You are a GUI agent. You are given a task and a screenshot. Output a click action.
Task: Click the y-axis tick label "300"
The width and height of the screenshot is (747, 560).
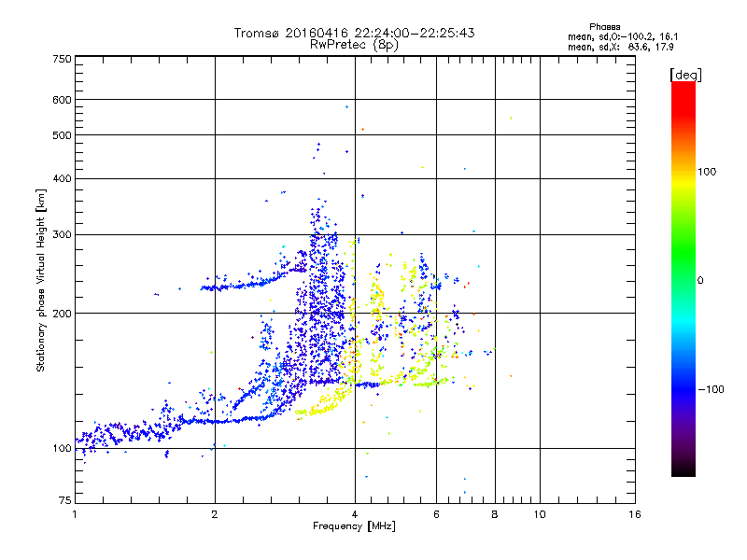62,235
